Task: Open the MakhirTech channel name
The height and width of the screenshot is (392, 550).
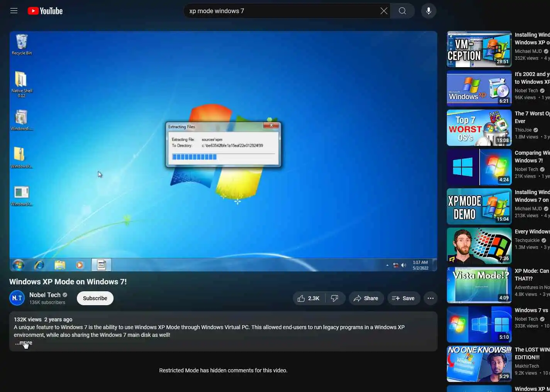Action: pos(527,366)
